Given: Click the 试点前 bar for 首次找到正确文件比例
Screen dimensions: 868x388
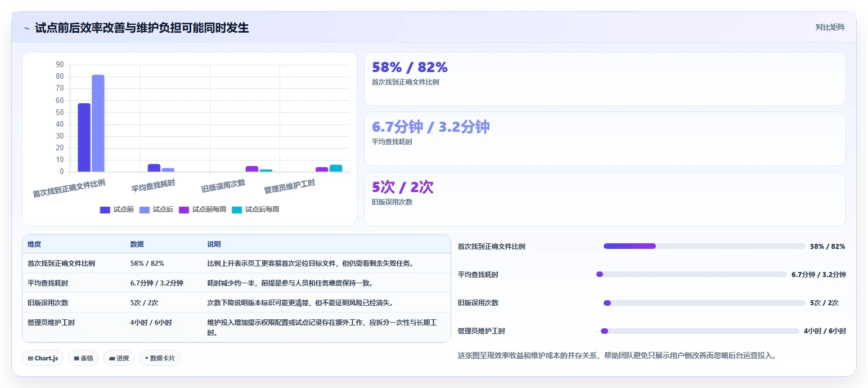Looking at the screenshot, I should pyautogui.click(x=84, y=137).
